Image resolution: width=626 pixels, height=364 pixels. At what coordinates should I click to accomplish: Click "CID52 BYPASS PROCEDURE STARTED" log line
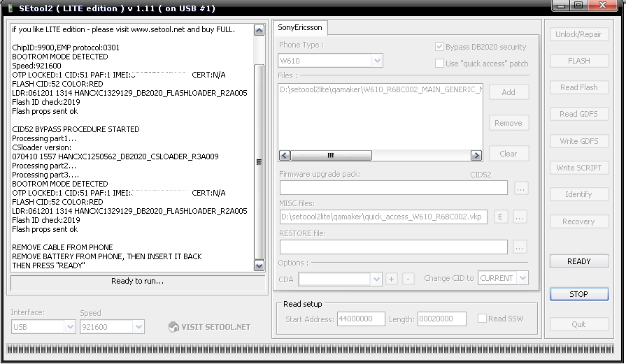click(76, 129)
